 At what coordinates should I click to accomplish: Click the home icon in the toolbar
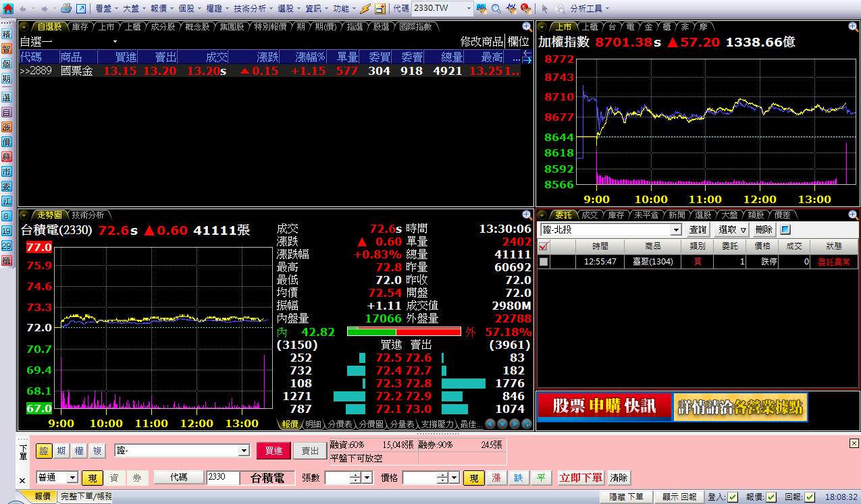pos(8,9)
